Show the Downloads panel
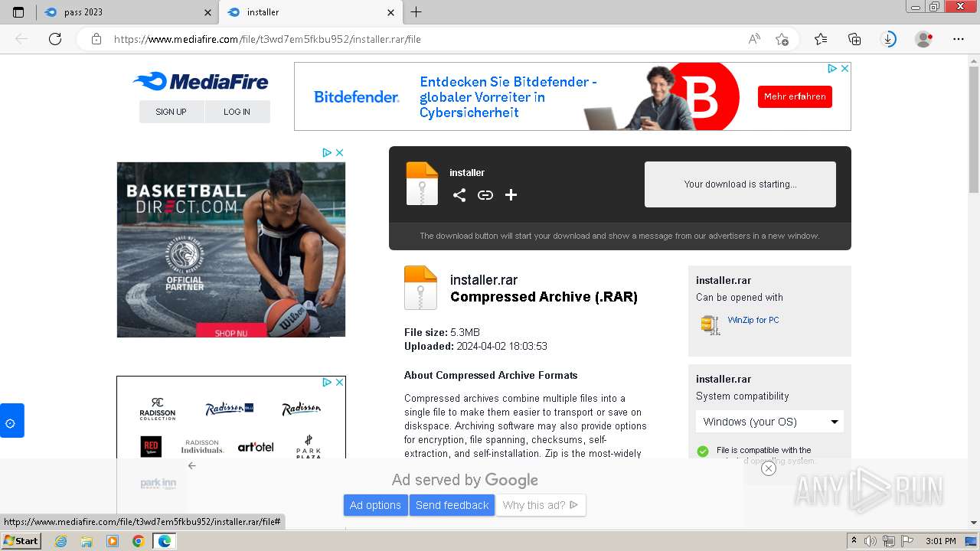 coord(889,39)
